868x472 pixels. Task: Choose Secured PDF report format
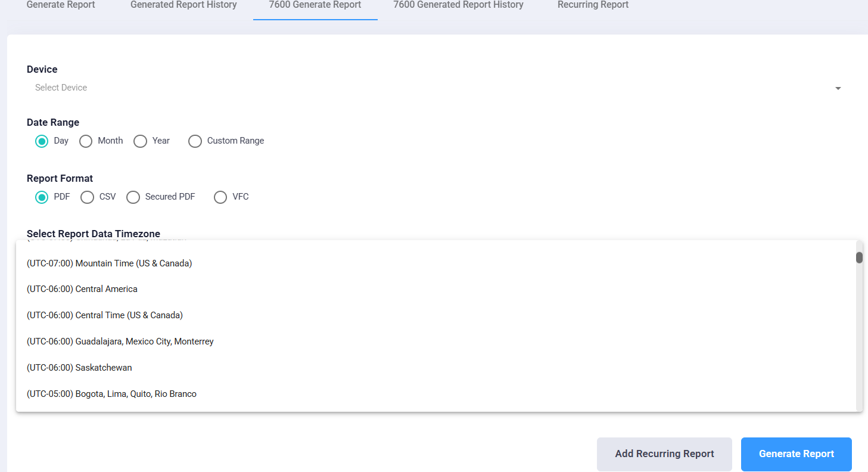click(133, 197)
